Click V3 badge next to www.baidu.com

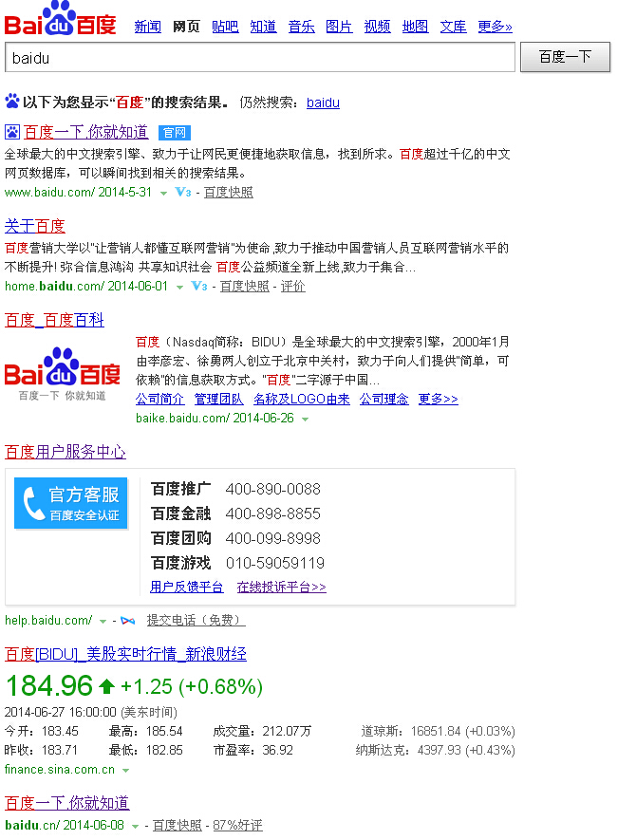(182, 192)
